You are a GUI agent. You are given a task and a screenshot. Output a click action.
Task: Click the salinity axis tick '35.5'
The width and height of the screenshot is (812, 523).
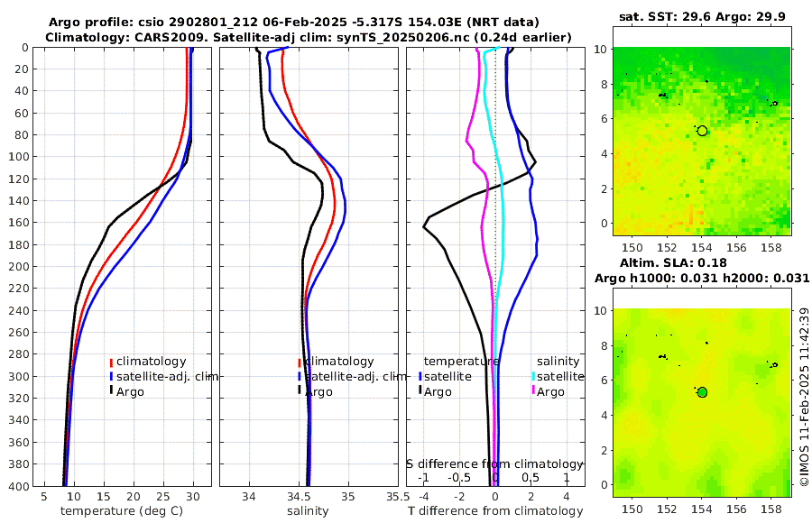[x=398, y=497]
